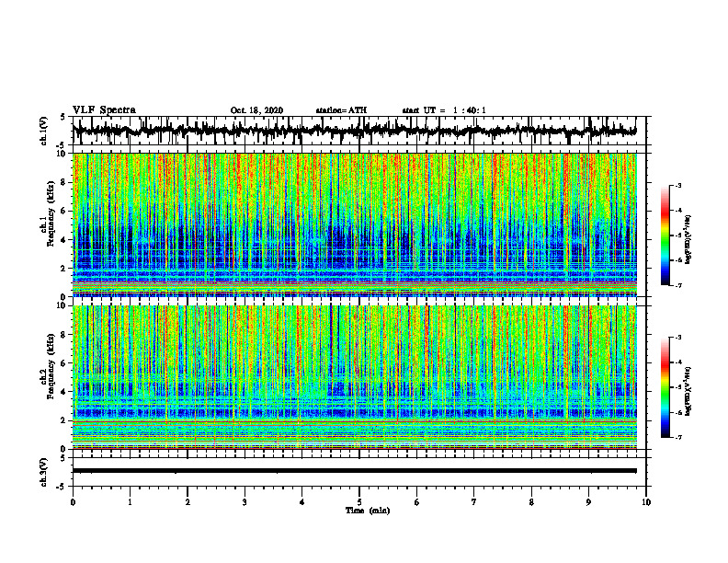728x563 pixels.
Task: Click the time axis tick label "5"
Action: 359,502
